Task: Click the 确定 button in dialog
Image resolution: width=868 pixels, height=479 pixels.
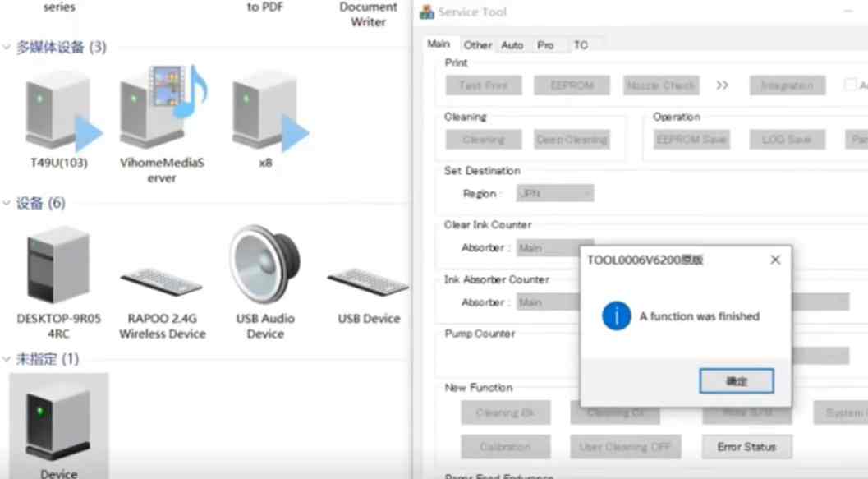Action: point(736,381)
